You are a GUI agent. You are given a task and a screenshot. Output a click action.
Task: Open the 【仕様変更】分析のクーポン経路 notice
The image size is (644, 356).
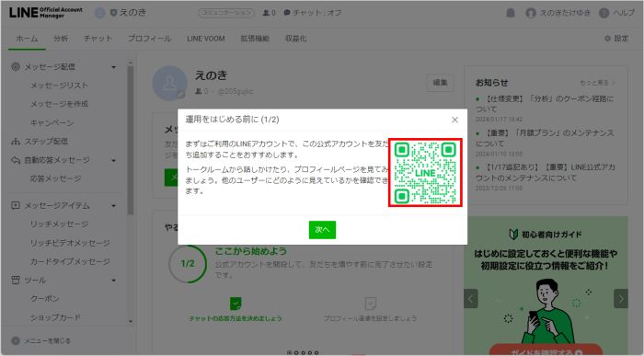tap(545, 104)
